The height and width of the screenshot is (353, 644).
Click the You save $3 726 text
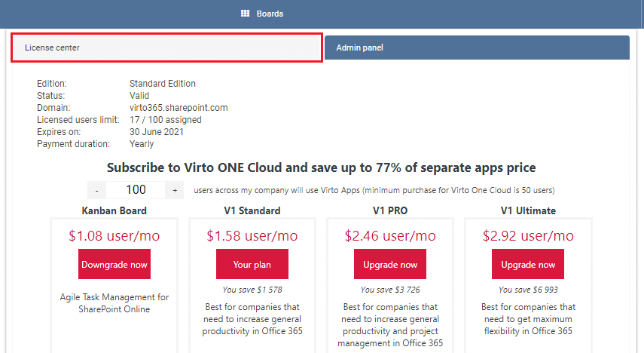point(390,290)
